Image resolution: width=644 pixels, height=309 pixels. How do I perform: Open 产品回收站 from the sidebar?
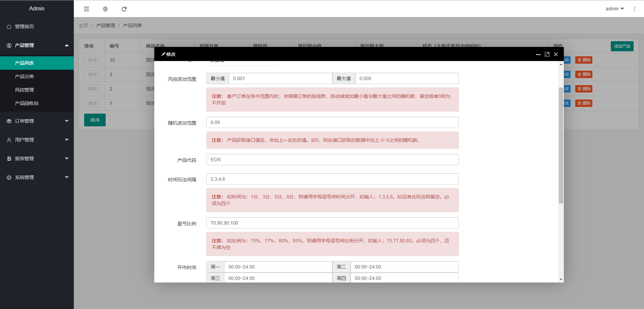click(x=27, y=103)
